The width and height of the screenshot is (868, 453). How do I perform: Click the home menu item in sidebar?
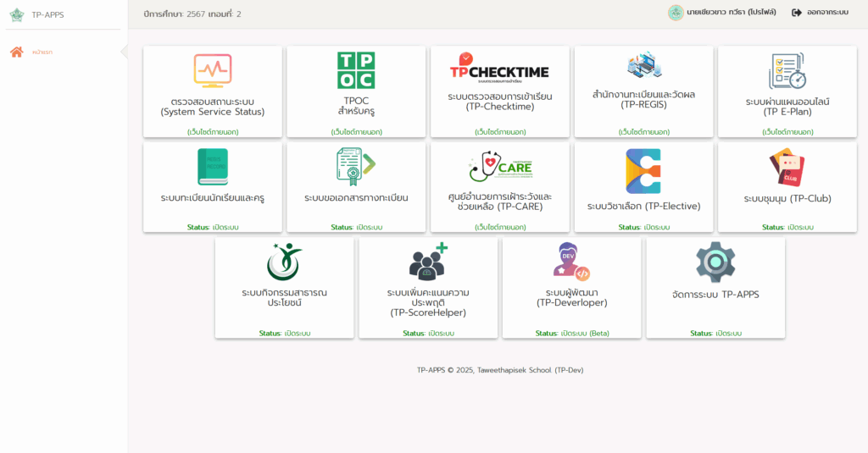42,52
